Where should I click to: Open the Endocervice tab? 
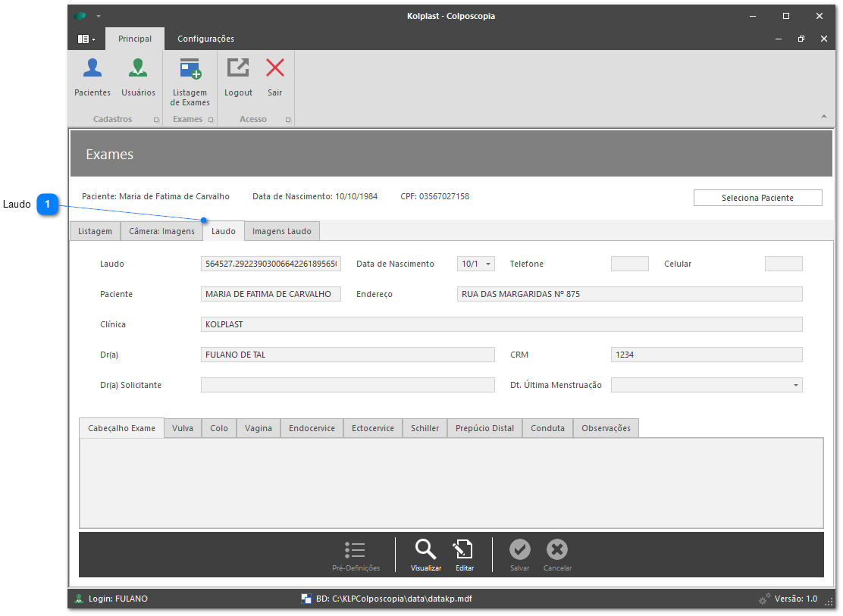(x=312, y=428)
